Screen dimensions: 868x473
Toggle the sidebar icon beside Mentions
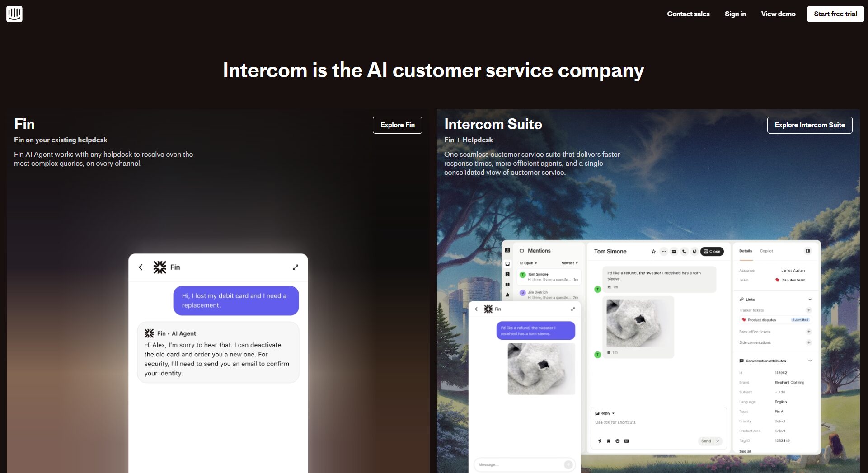[522, 251]
